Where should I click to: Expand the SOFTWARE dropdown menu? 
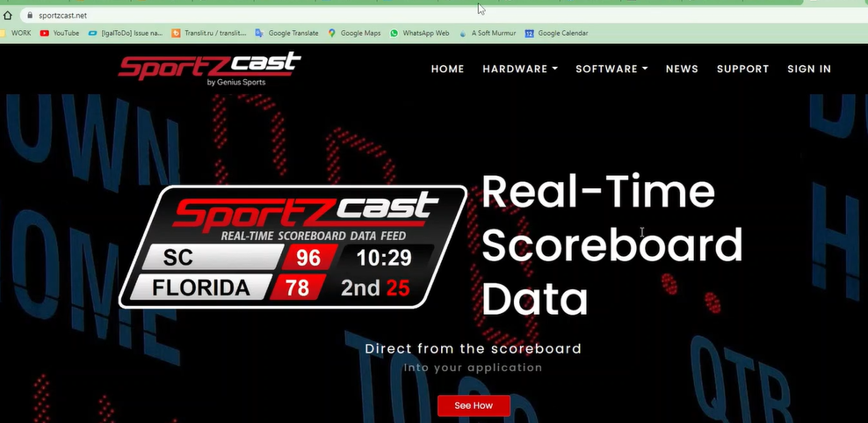coord(611,69)
